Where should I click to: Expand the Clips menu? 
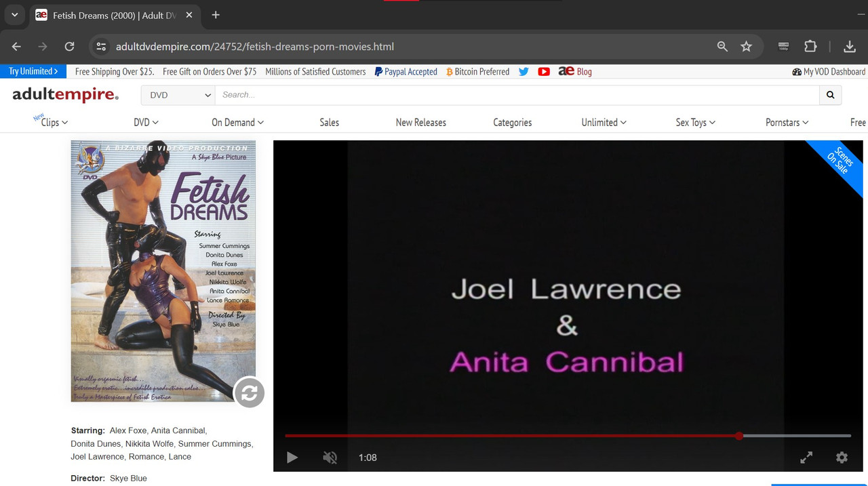pos(54,123)
